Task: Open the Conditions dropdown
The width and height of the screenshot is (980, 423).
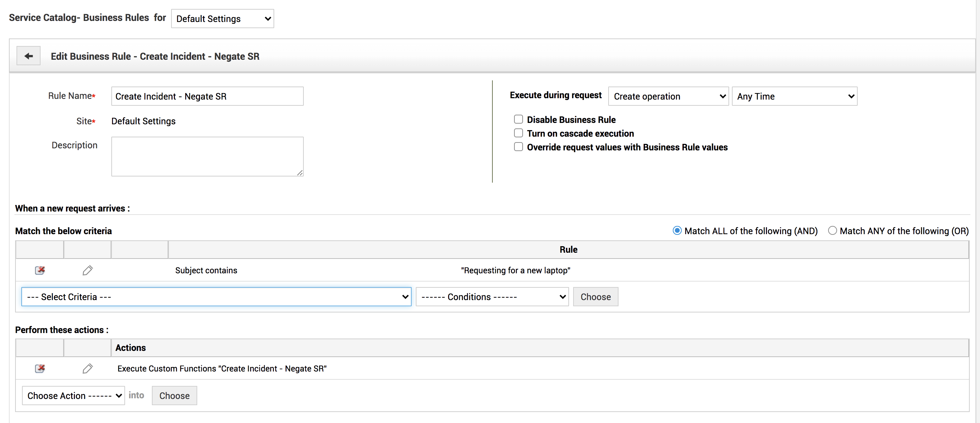Action: (x=492, y=297)
